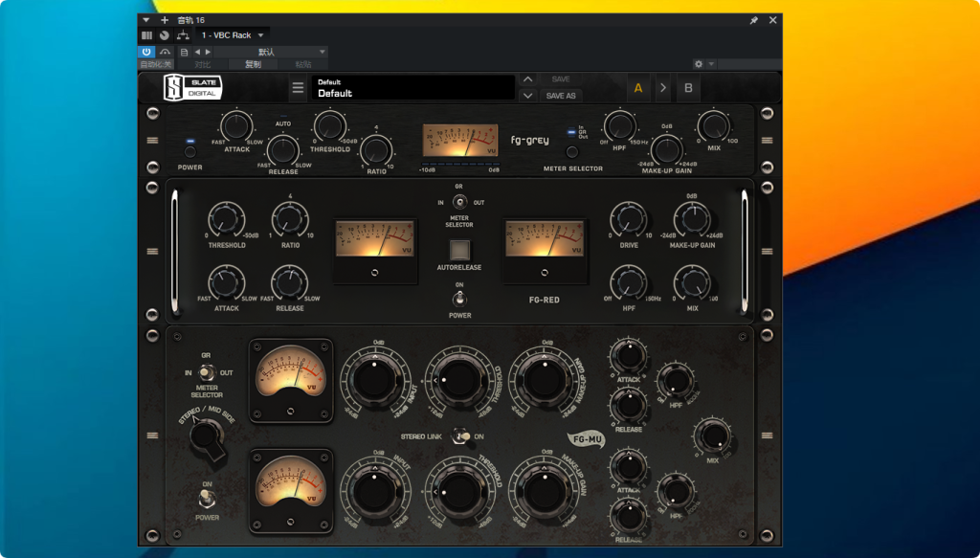Viewport: 980px width, 558px height.
Task: Click the FG-MU upper INPUT knob
Action: pos(374,379)
